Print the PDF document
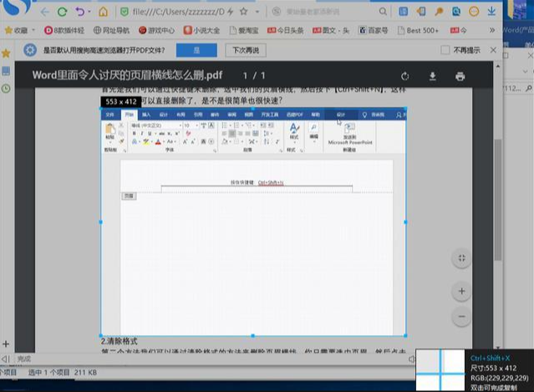 (460, 76)
